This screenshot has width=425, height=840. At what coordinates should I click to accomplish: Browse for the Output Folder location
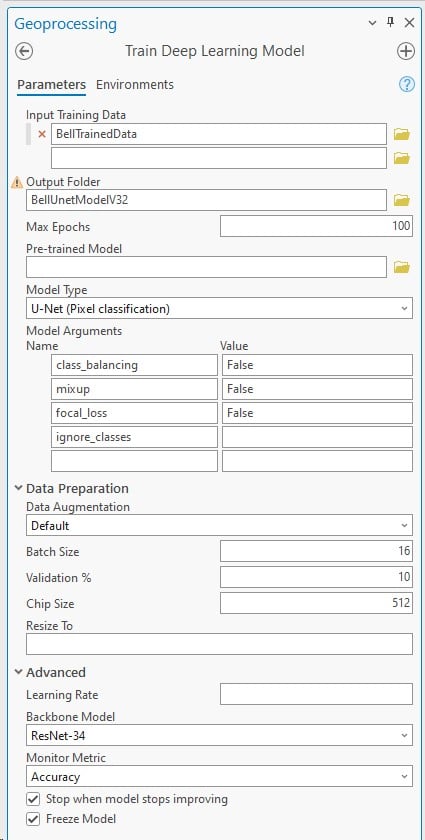401,200
